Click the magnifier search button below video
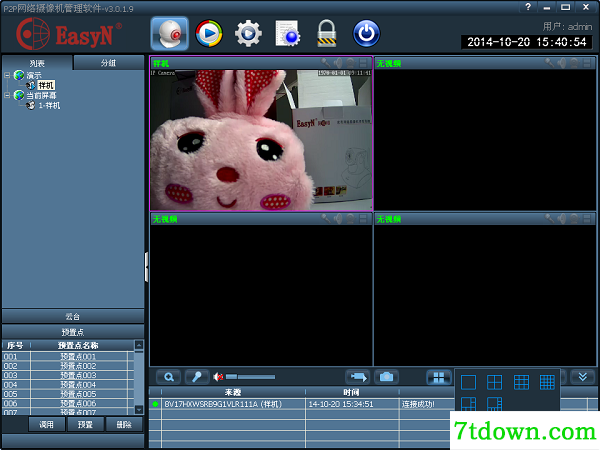 (x=169, y=377)
